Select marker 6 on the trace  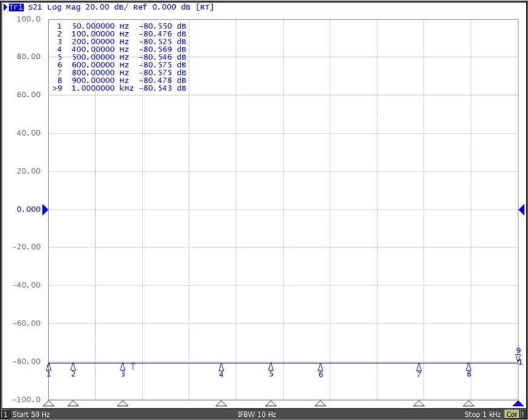321,367
